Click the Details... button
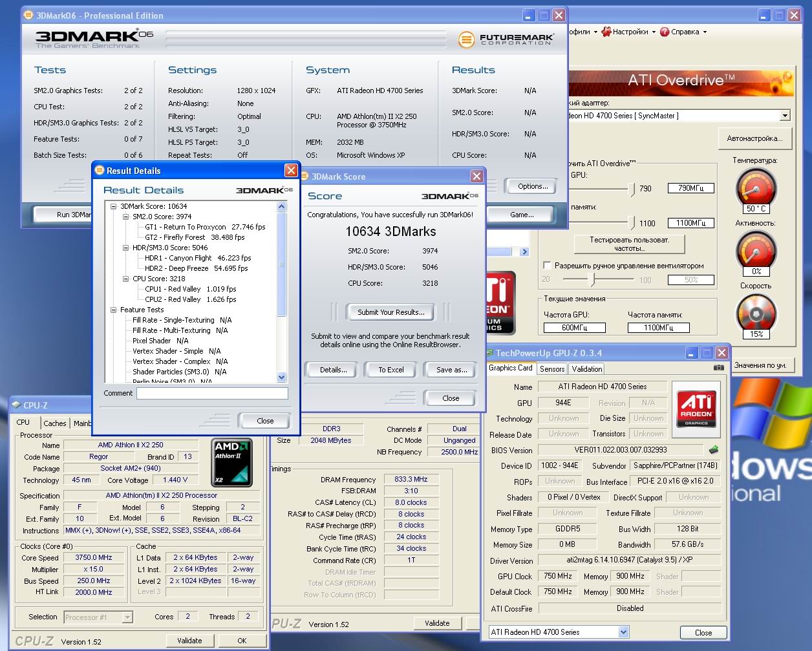Screen dimensions: 812x651 click(334, 370)
